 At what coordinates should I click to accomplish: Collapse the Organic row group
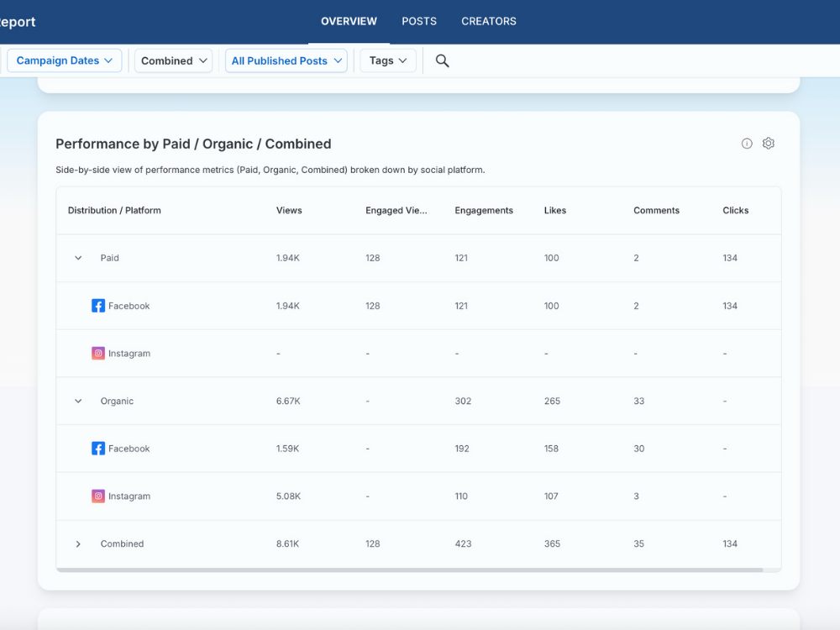(78, 402)
